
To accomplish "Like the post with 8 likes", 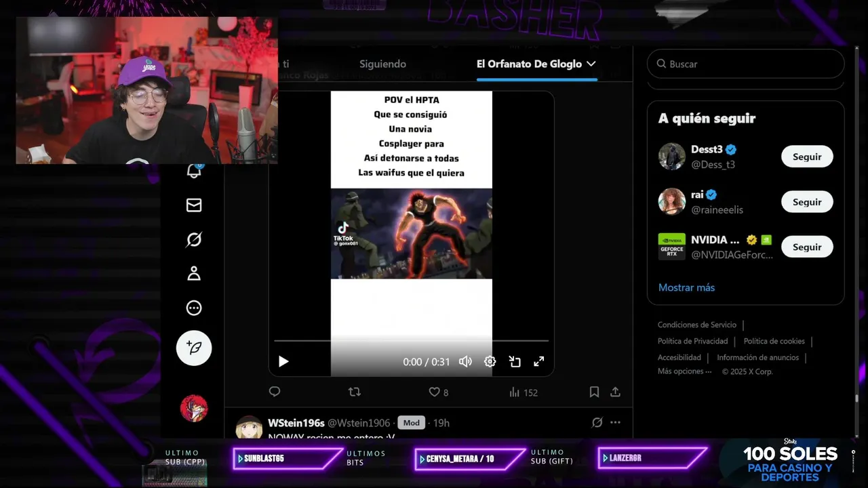I will click(x=438, y=392).
